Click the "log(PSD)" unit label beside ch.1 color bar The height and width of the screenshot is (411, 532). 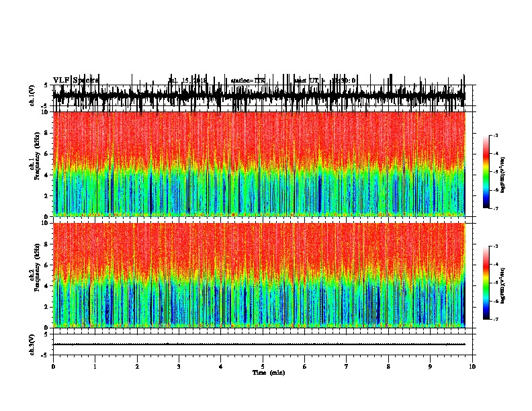(x=502, y=175)
